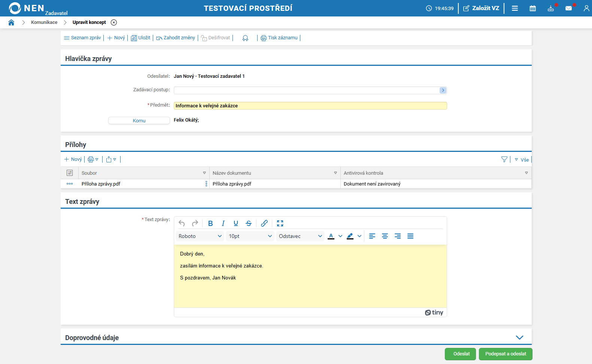Click Komunikace in the breadcrumb
Viewport: 592px width, 364px height.
[x=44, y=22]
